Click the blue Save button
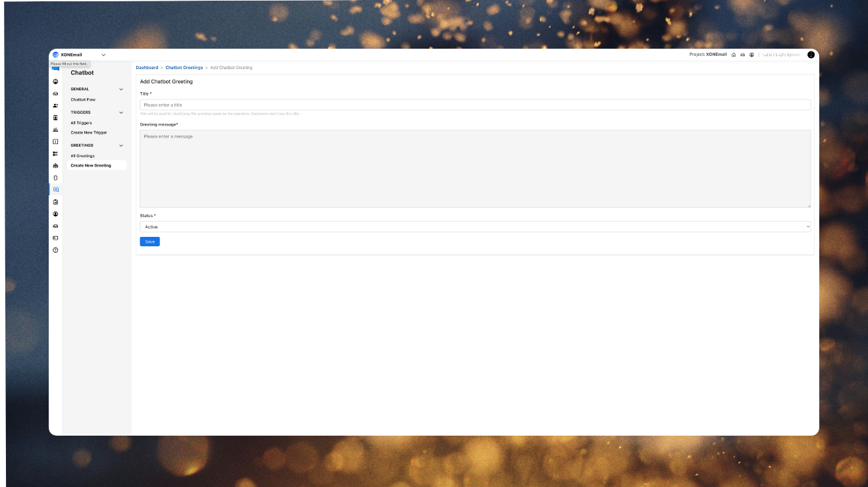Image resolution: width=868 pixels, height=487 pixels. click(x=149, y=242)
